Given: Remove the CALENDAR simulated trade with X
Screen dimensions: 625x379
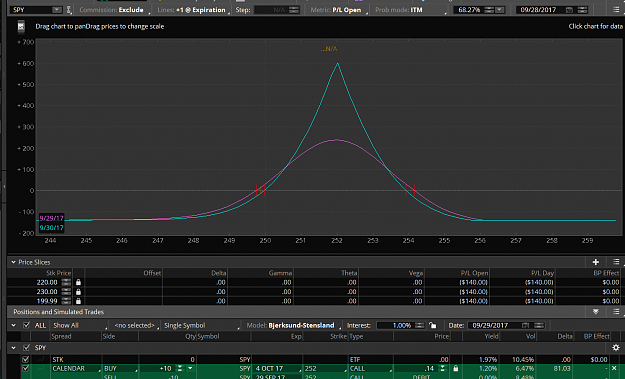Looking at the screenshot, I should pos(614,368).
